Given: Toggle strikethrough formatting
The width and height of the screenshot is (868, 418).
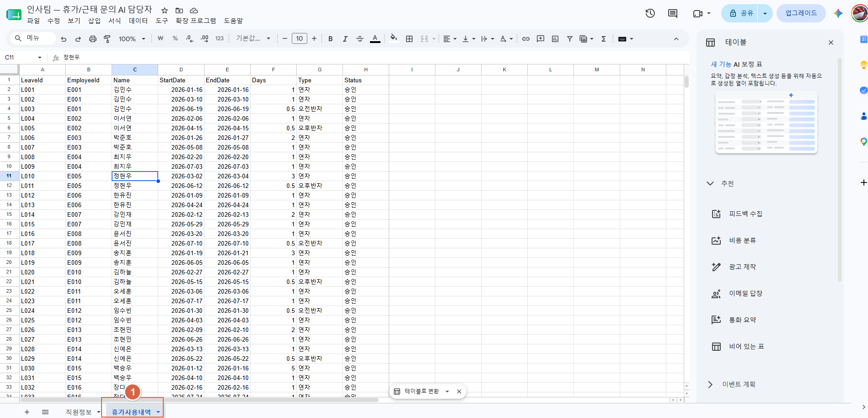Looking at the screenshot, I should tap(360, 39).
